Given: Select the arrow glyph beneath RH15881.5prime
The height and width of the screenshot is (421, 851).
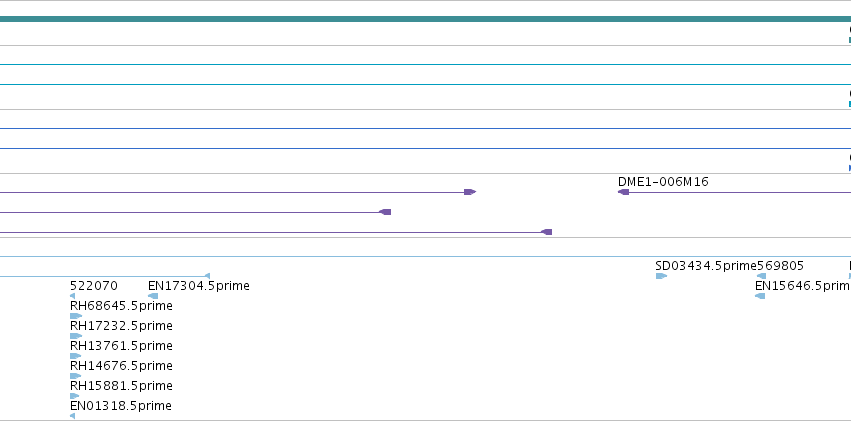Looking at the screenshot, I should click(74, 396).
